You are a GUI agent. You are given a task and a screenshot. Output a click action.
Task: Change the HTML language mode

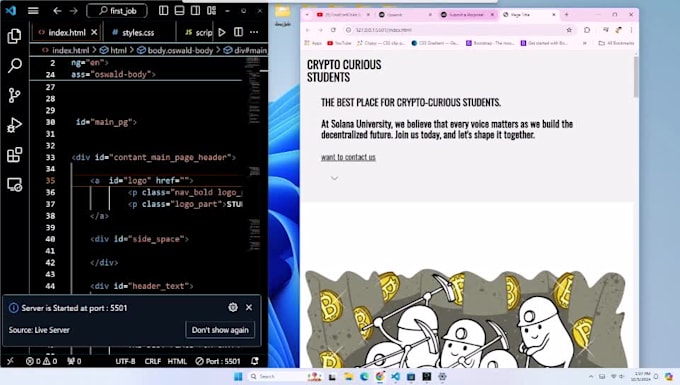coord(177,361)
